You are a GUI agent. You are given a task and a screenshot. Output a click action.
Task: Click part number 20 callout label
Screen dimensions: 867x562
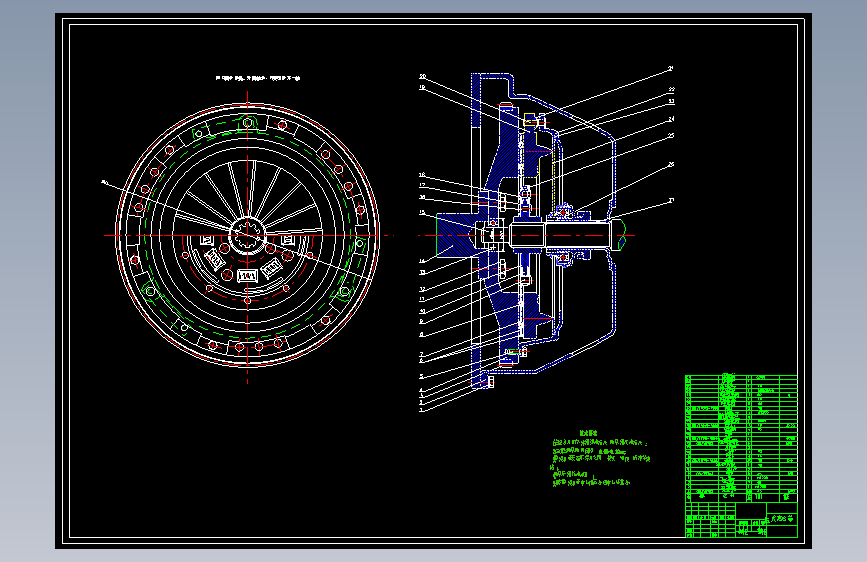tap(422, 76)
